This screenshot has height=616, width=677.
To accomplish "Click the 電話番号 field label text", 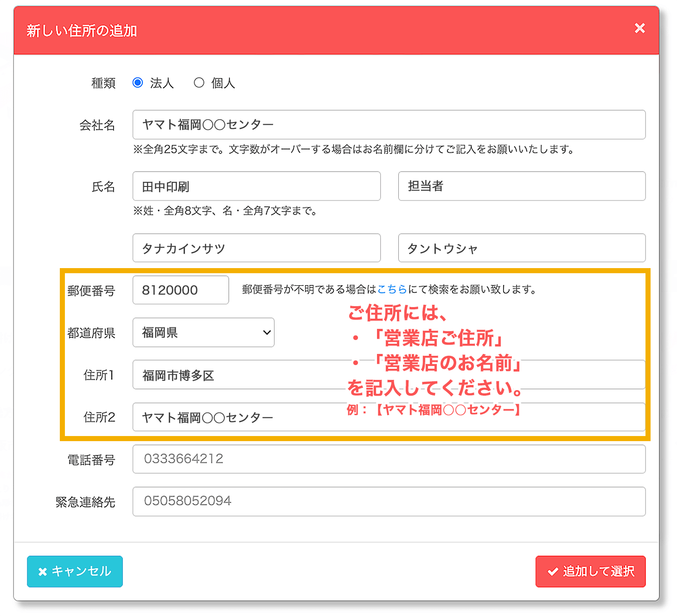I will [91, 460].
